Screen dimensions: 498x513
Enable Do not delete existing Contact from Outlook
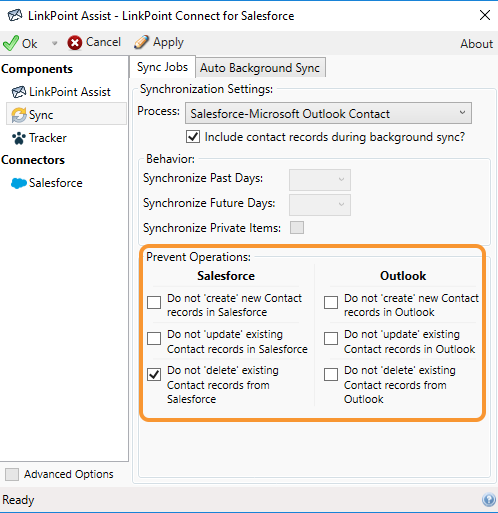click(331, 374)
